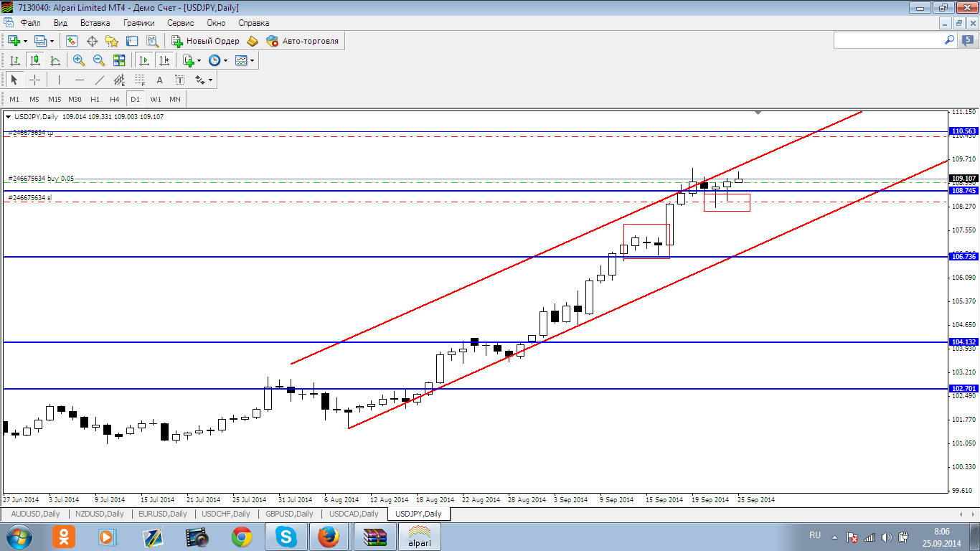The image size is (980, 551).
Task: Zoom in on the chart
Action: pos(79,60)
